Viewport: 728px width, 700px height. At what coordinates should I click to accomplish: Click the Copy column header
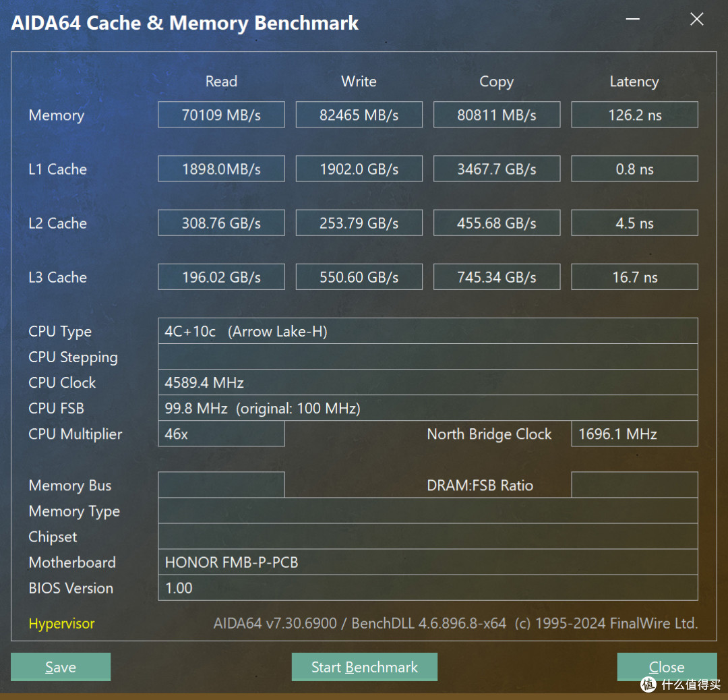pos(496,82)
